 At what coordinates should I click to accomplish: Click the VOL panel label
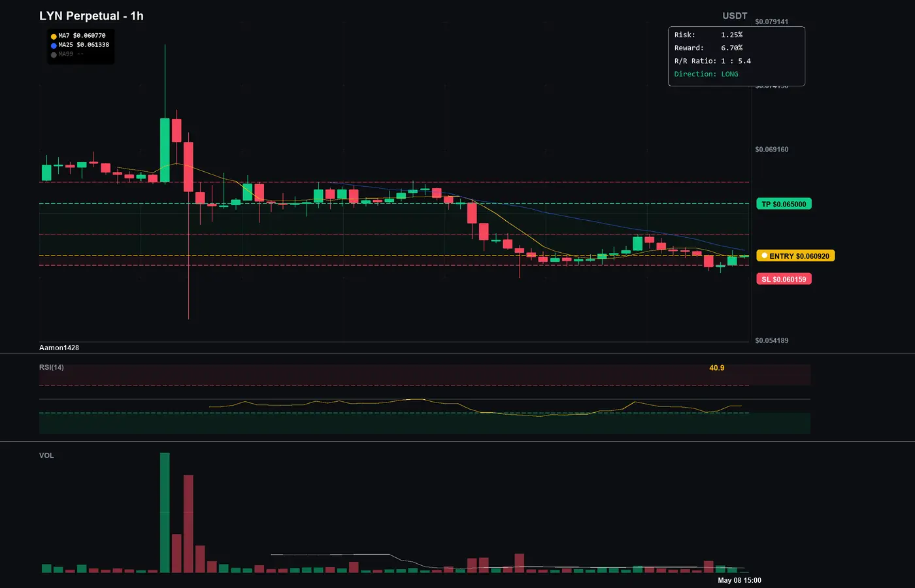46,455
